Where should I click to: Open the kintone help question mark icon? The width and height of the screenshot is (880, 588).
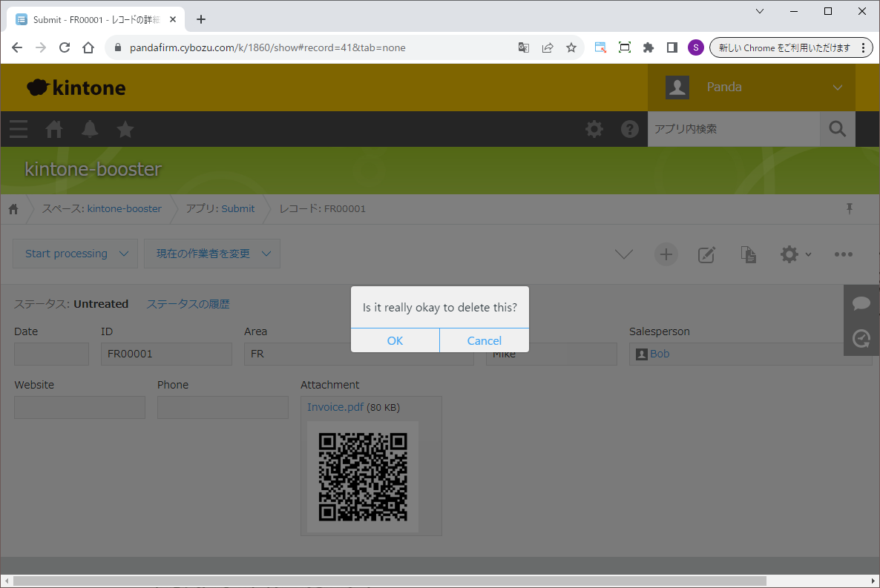point(629,129)
